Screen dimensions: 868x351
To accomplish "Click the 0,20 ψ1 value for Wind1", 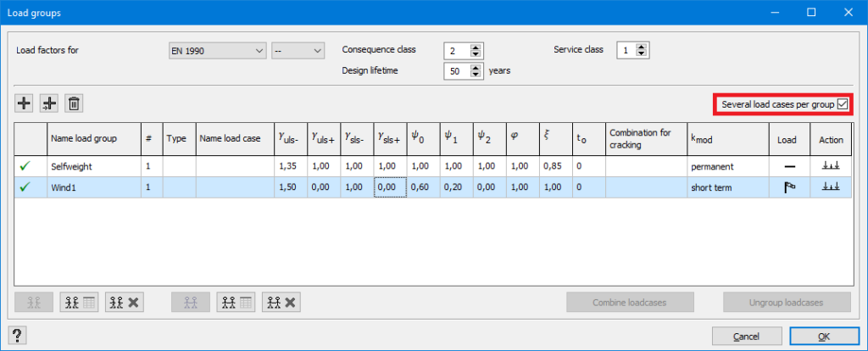I will [457, 187].
